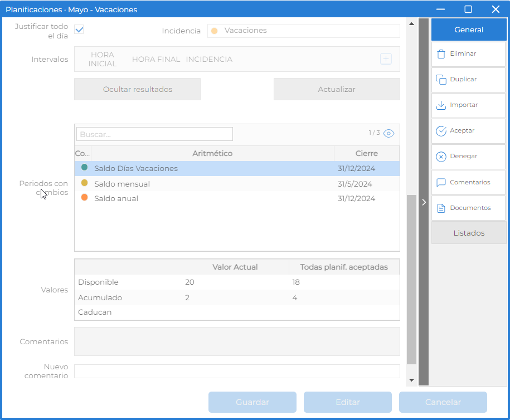Click the vertical scrollbar thumb
Viewport: 510px width, 420px height.
click(x=411, y=280)
